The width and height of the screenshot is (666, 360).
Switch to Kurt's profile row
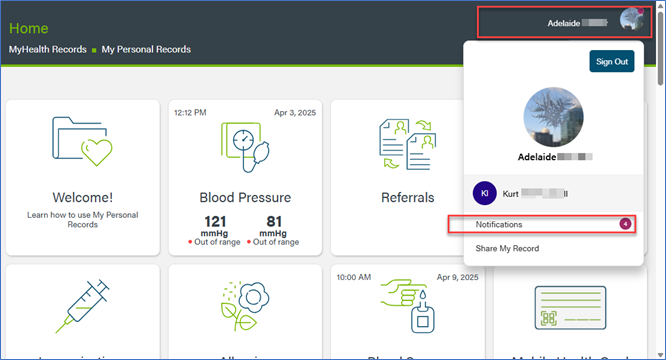tap(553, 194)
